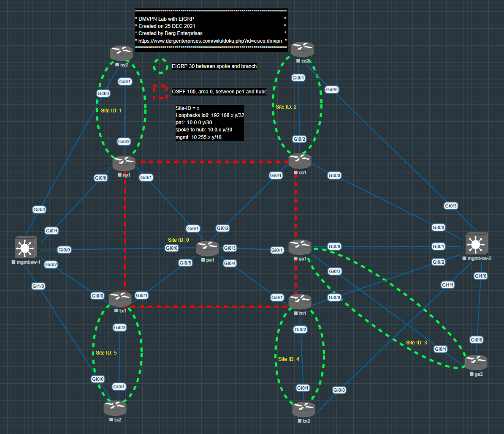The height and width of the screenshot is (434, 504).
Task: Click the mgmt-sw-2 switch node
Action: tap(477, 243)
